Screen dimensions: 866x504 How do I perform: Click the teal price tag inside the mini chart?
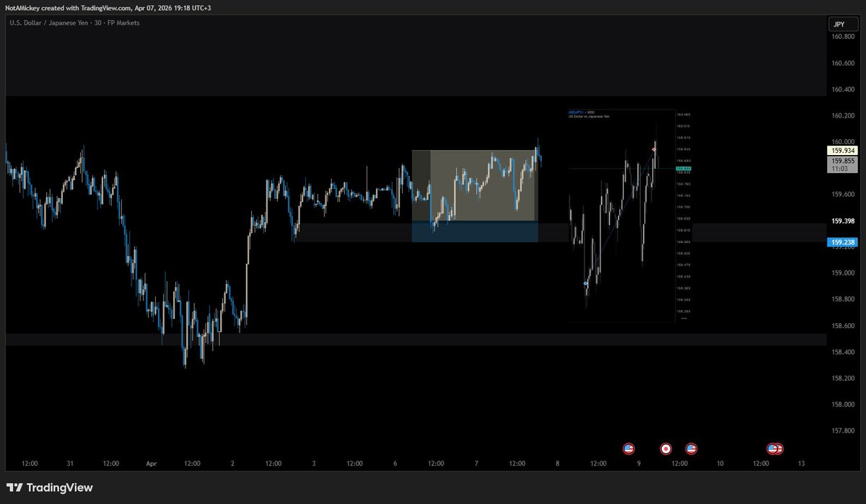coord(682,169)
